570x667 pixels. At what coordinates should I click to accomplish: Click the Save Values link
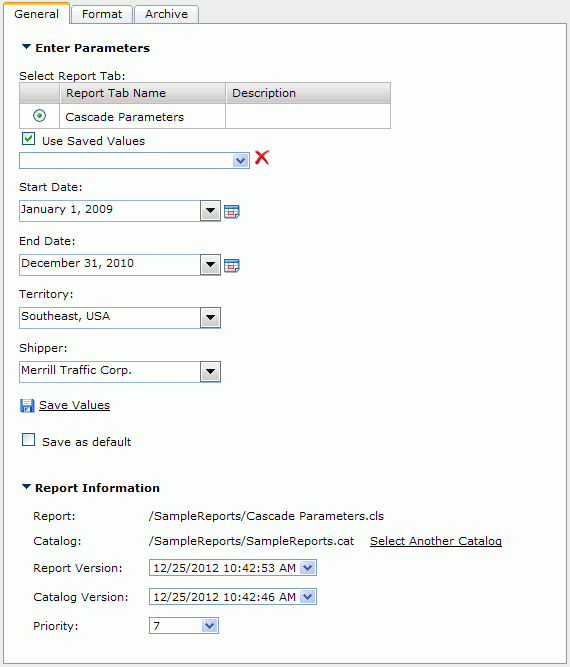coord(74,405)
